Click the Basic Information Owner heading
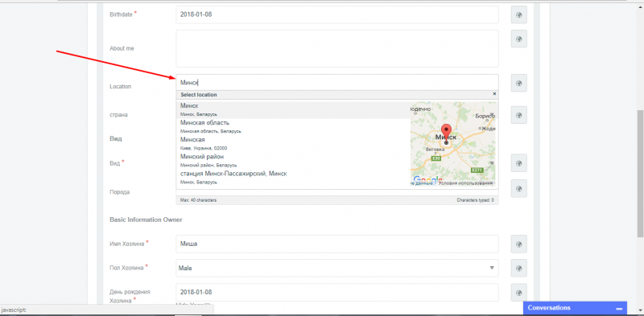 point(146,220)
